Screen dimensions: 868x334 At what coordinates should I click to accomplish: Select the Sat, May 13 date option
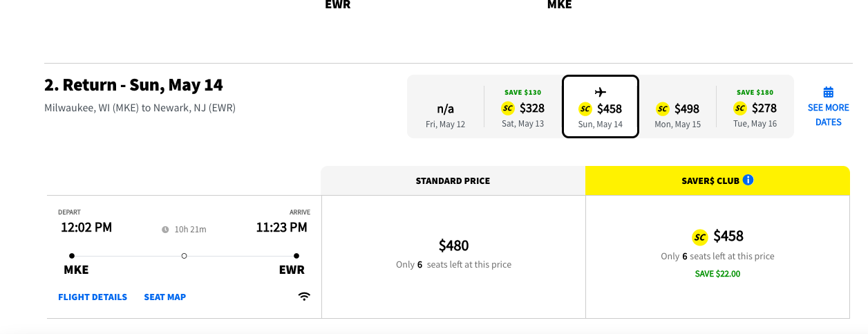click(x=523, y=106)
